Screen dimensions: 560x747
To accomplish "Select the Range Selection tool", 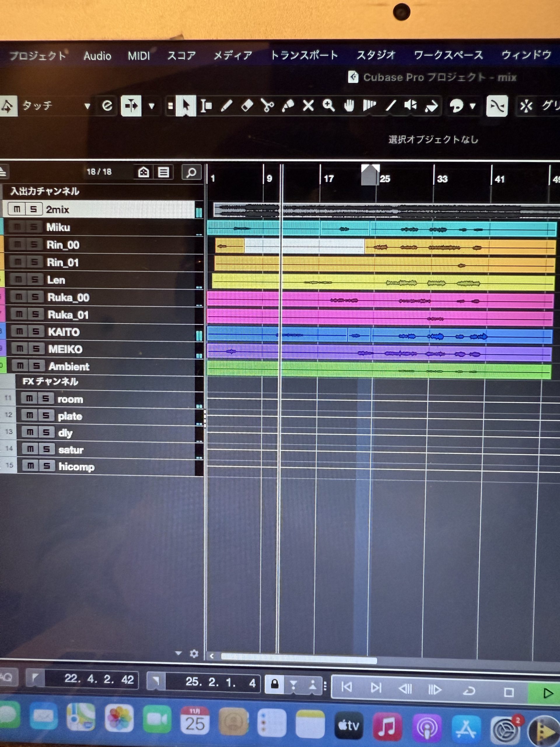I will (206, 106).
